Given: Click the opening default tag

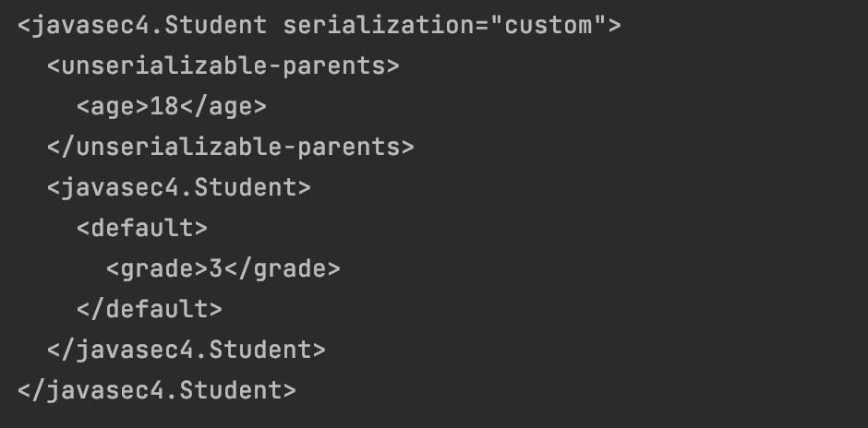Looking at the screenshot, I should pyautogui.click(x=142, y=228).
